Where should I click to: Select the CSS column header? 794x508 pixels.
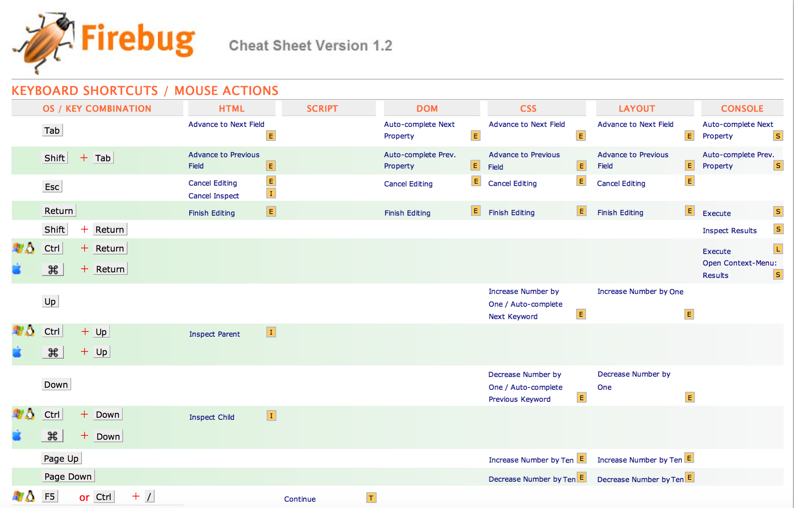pyautogui.click(x=537, y=108)
